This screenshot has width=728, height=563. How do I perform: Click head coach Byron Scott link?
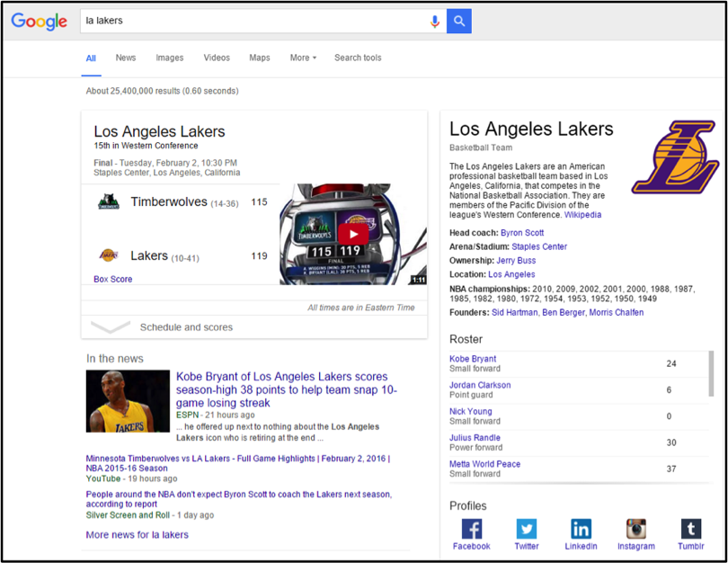click(x=522, y=233)
